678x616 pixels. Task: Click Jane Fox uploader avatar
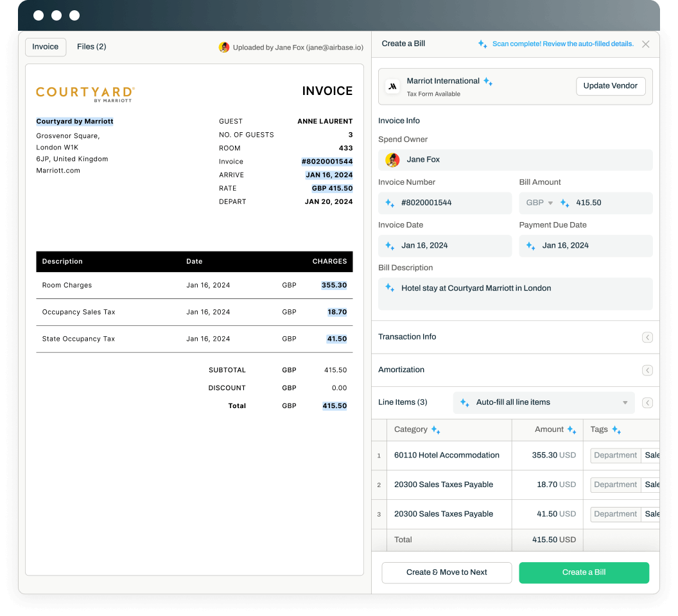pos(224,47)
